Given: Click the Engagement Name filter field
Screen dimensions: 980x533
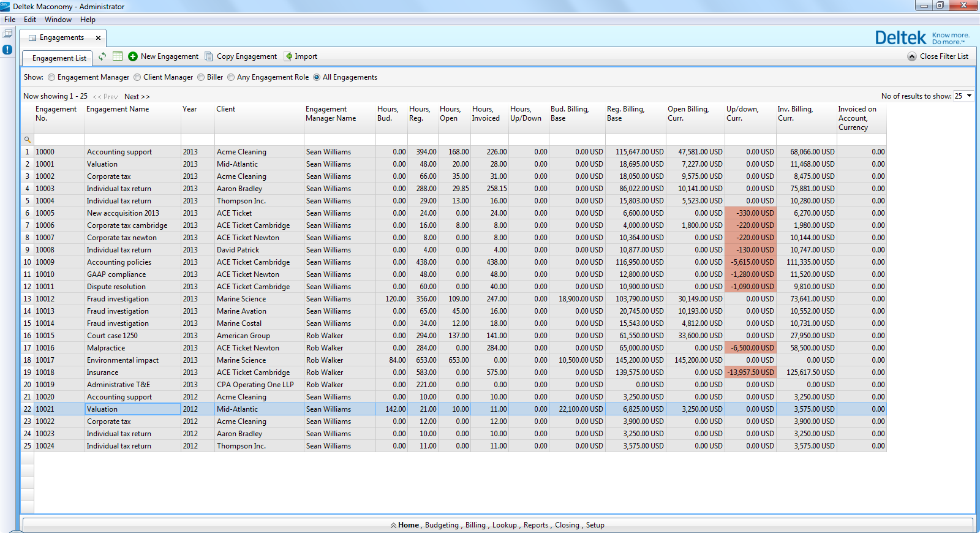Looking at the screenshot, I should 133,140.
